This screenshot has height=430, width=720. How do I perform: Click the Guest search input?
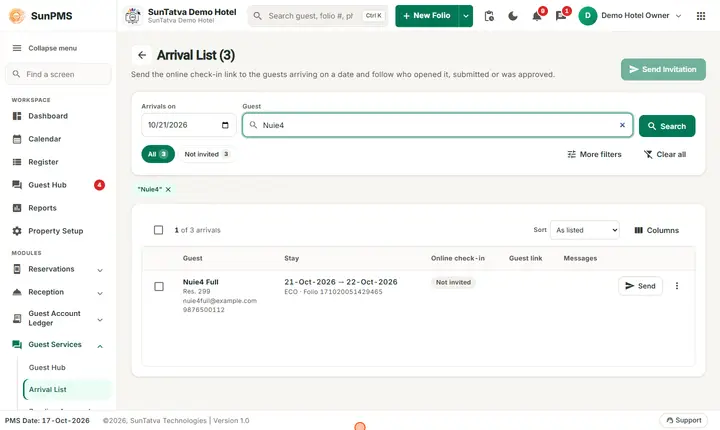tap(437, 125)
